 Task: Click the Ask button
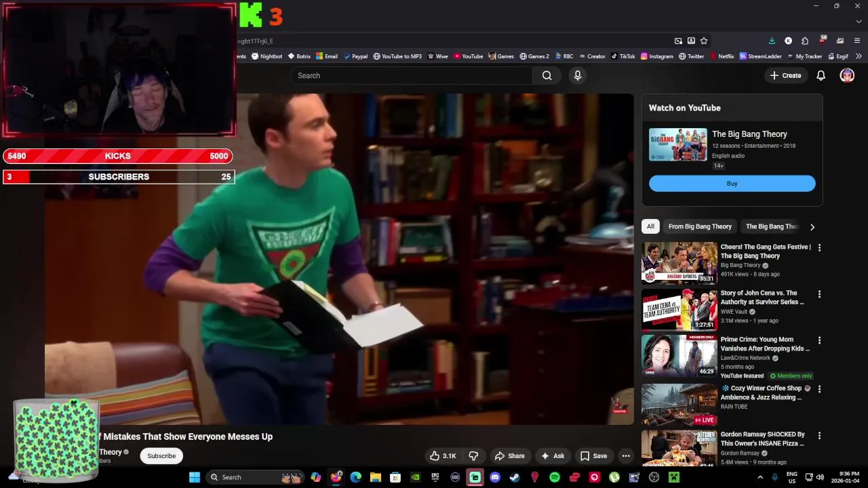[x=552, y=456]
